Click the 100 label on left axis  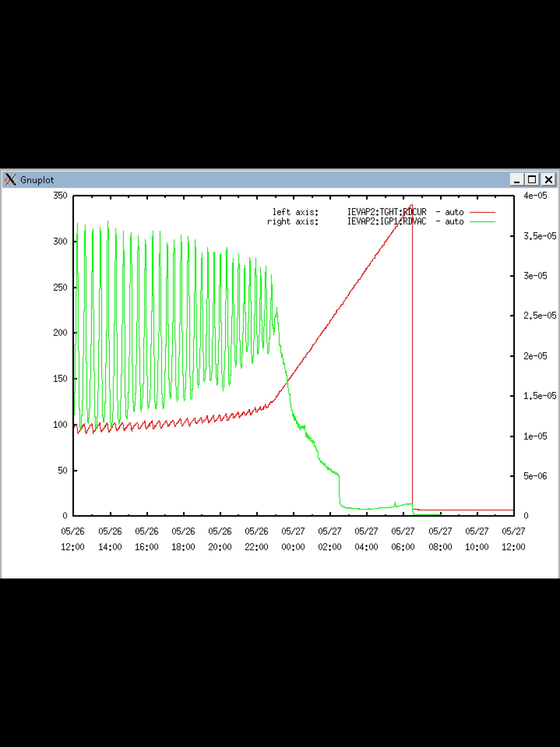[60, 425]
